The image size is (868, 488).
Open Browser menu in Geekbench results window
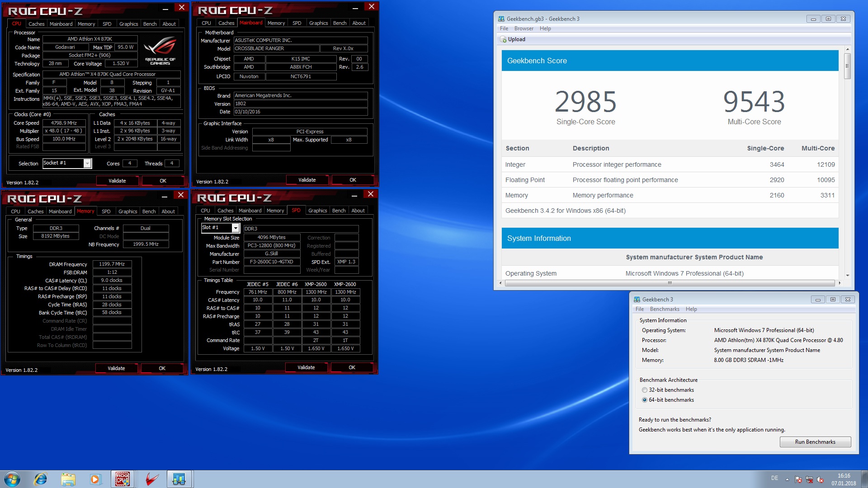pyautogui.click(x=524, y=28)
